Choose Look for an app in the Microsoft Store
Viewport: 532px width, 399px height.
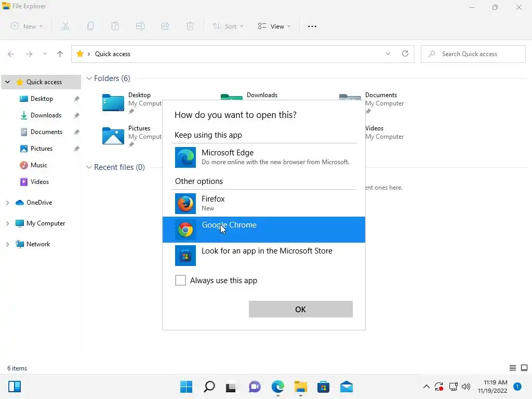263,256
